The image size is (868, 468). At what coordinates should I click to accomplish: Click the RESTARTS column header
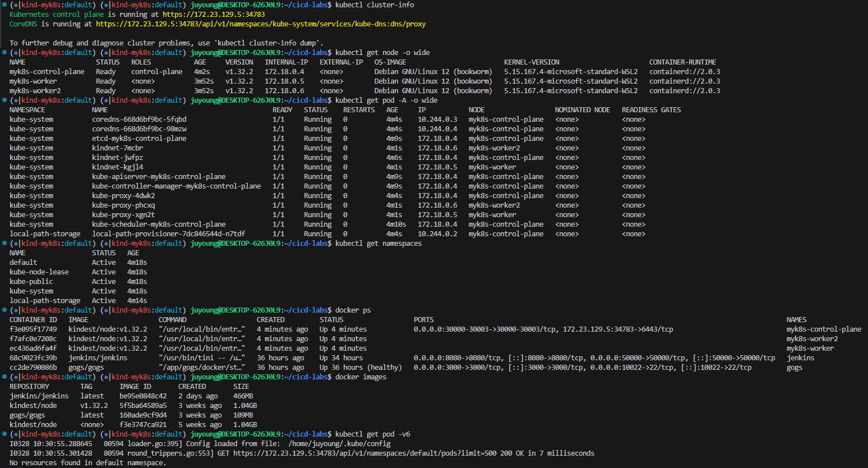coord(359,110)
